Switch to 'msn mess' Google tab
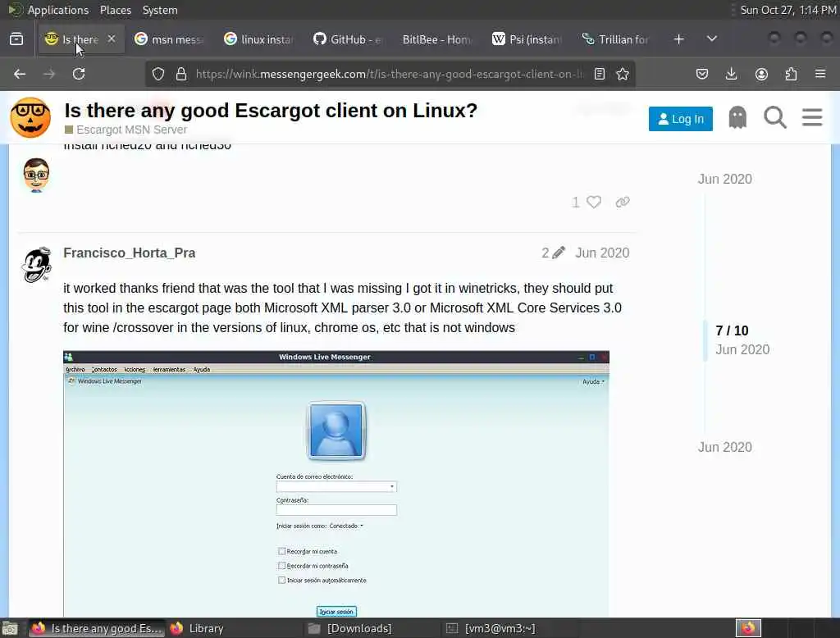Screen dimensions: 840x638 [x=169, y=39]
